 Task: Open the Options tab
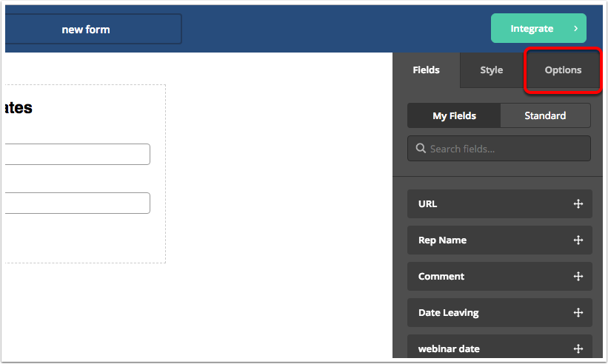[563, 70]
